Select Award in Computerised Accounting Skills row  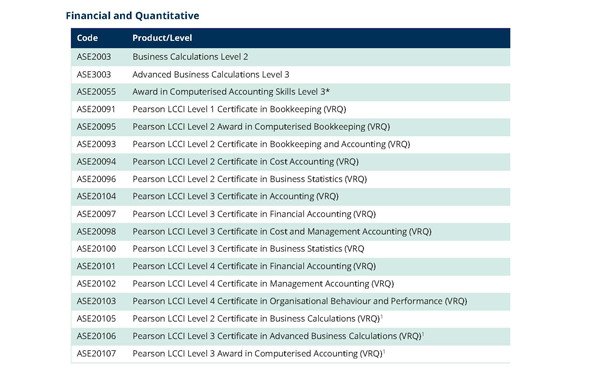click(x=290, y=92)
